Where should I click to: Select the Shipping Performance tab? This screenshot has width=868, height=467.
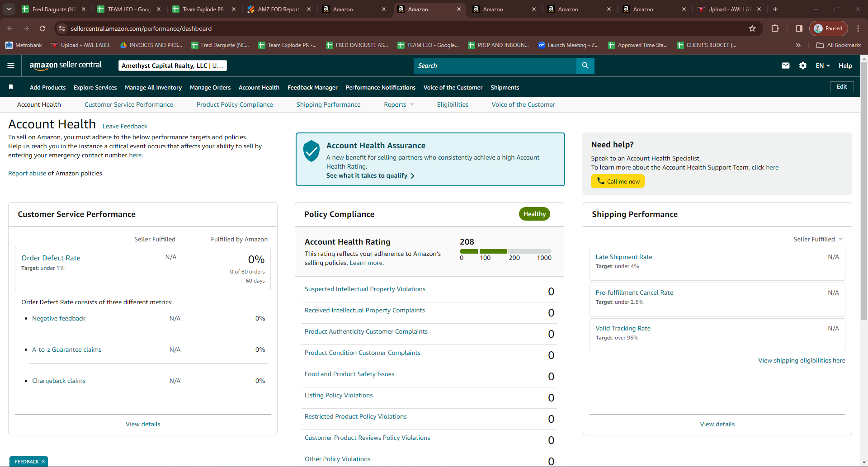[329, 104]
